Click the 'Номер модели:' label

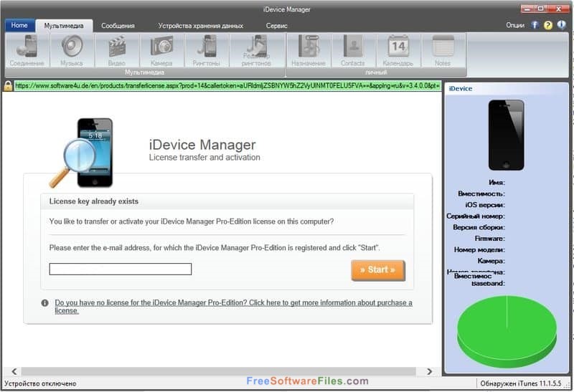(479, 250)
